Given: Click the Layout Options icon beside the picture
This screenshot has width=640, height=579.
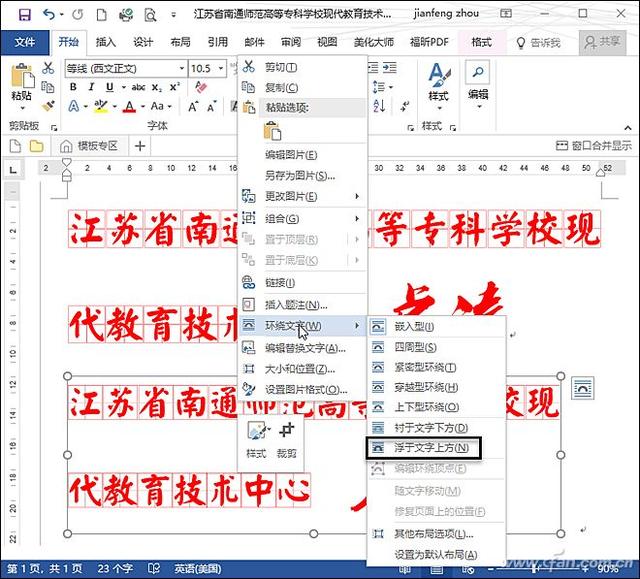Looking at the screenshot, I should click(x=582, y=388).
